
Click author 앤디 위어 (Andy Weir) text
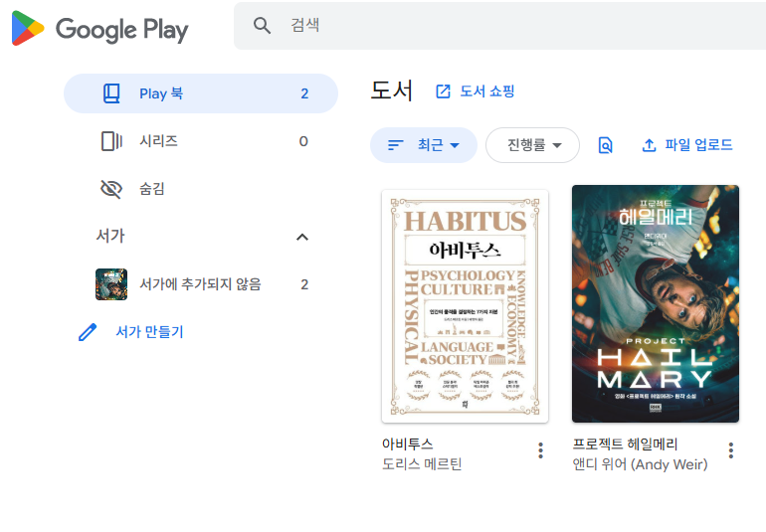(x=640, y=464)
